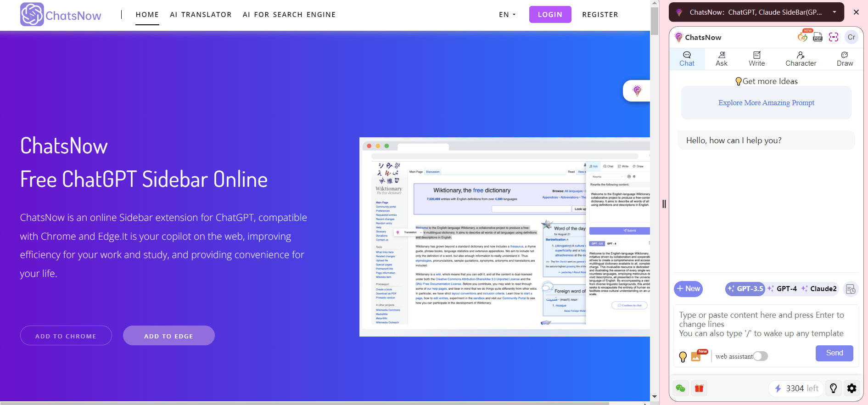Click the Send button
Screen dimensions: 868x405
pos(834,353)
